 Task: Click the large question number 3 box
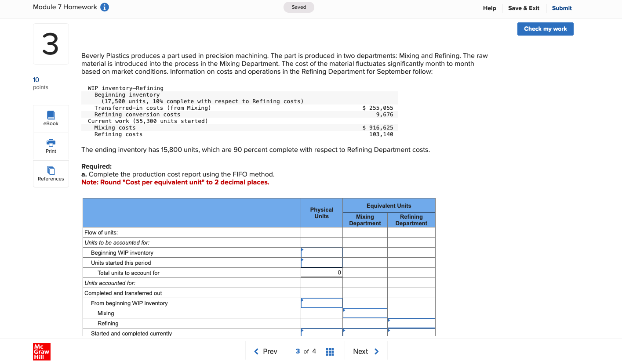[51, 43]
